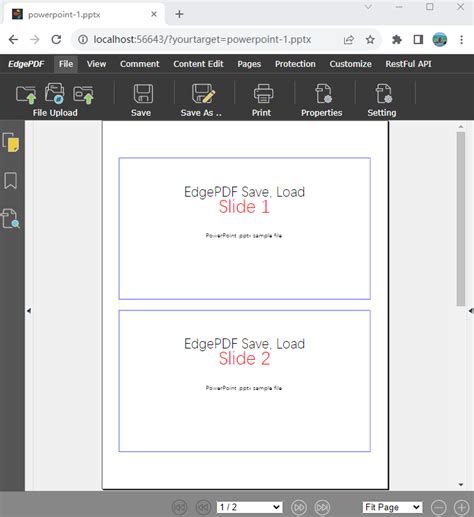The height and width of the screenshot is (517, 474).
Task: Open the Setting icon in toolbar
Action: pos(384,93)
